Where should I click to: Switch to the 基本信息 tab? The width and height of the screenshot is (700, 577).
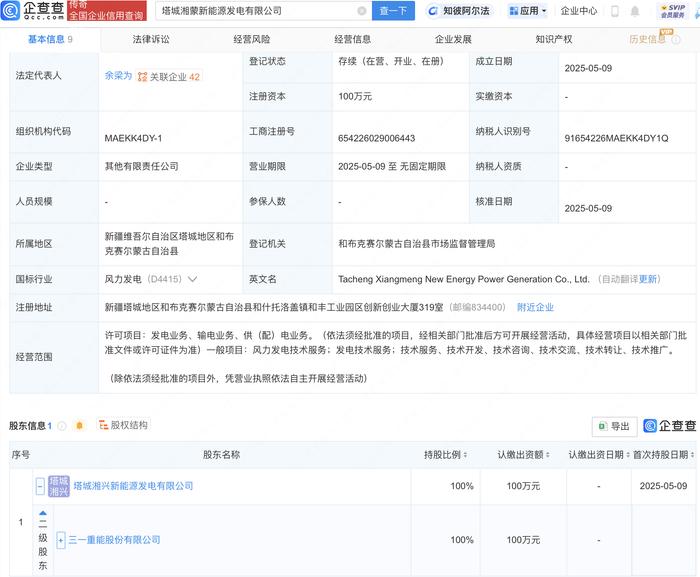(50, 39)
